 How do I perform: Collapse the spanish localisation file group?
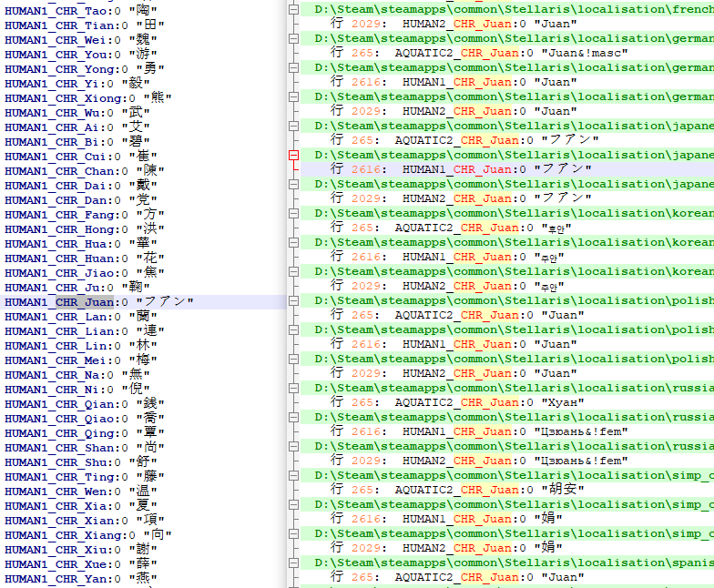293,563
